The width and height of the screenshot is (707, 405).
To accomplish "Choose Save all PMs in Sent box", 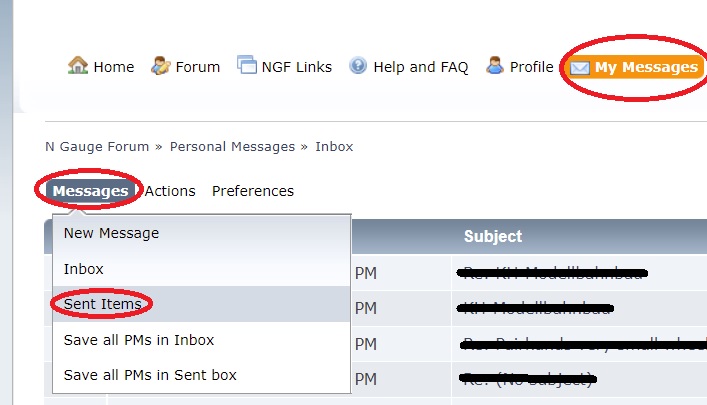I will pos(202,375).
